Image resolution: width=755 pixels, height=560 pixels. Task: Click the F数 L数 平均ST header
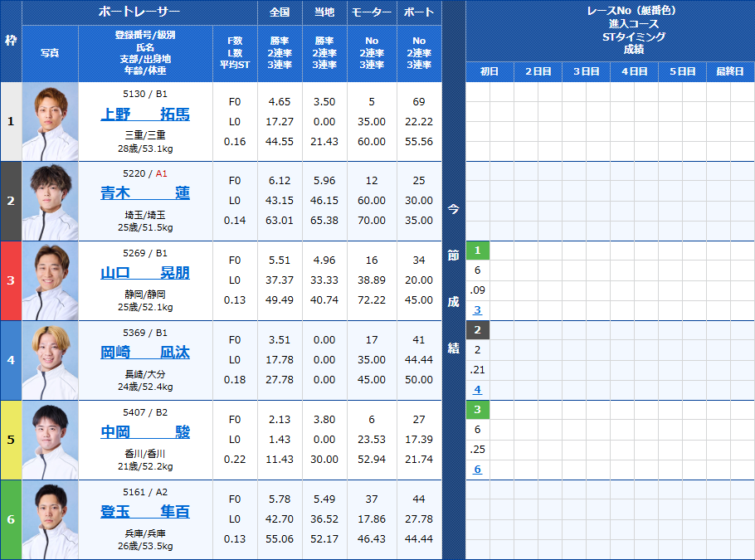coord(235,53)
